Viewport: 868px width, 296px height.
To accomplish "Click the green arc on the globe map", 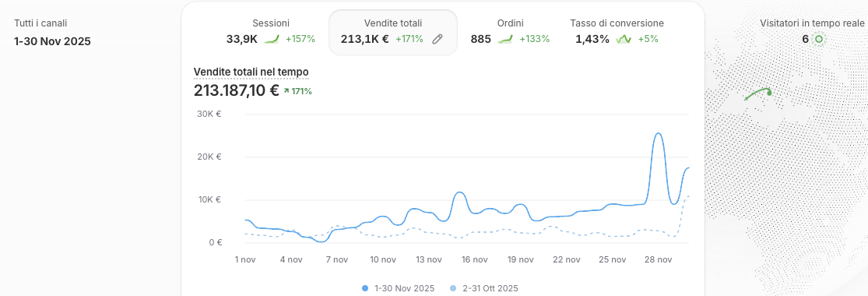I will point(758,93).
